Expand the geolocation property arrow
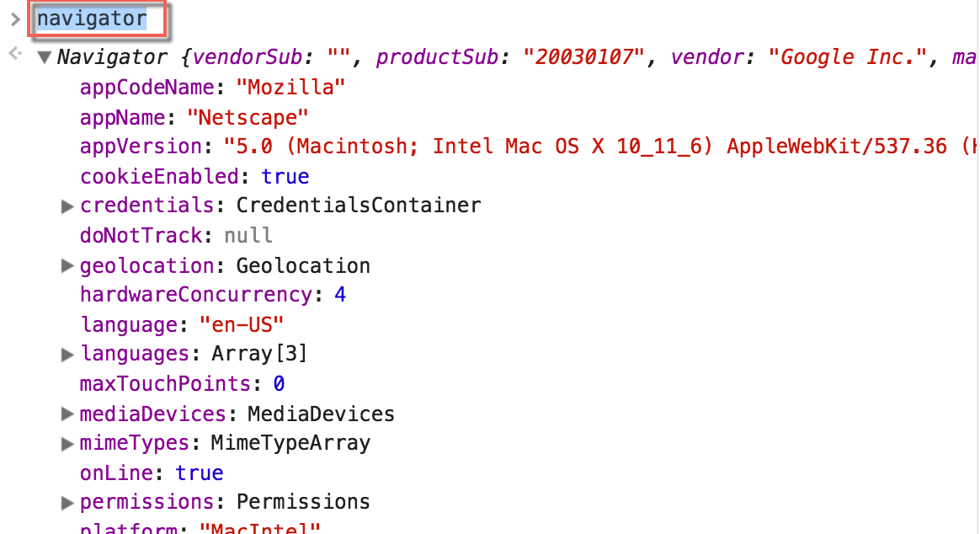This screenshot has height=534, width=980. pyautogui.click(x=67, y=266)
